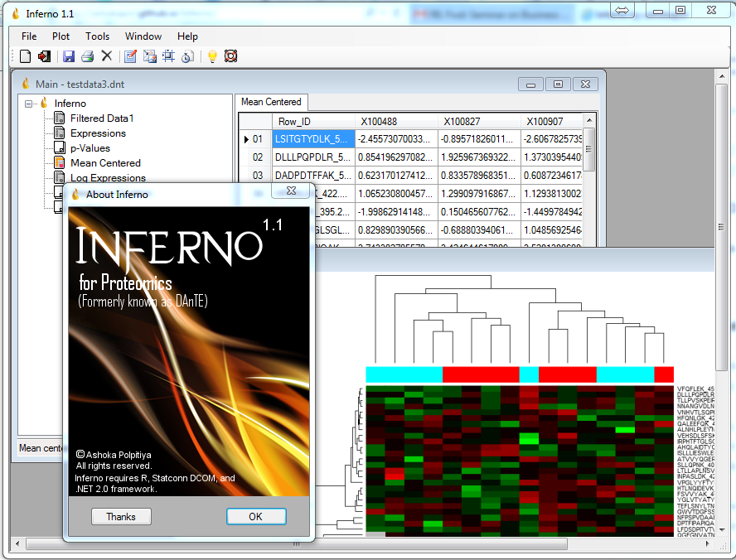This screenshot has height=560, width=736.
Task: Select p-Values in the tree
Action: [90, 148]
